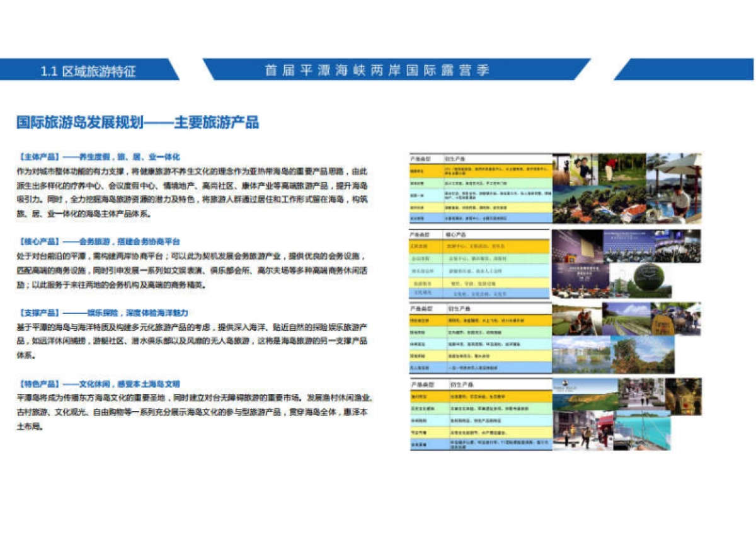
Task: Click the 国际旅游岛发展规划——主要旅游产品 heading
Action: click(x=139, y=122)
